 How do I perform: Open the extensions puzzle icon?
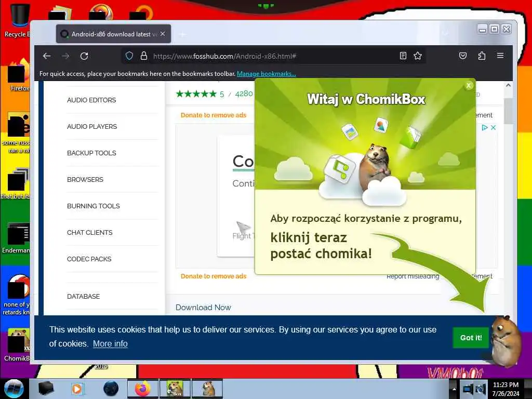[x=482, y=56]
